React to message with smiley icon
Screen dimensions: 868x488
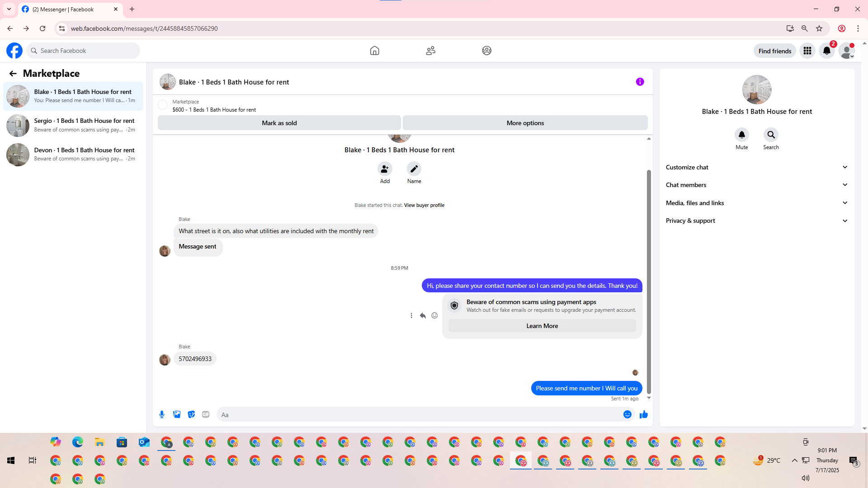(434, 316)
